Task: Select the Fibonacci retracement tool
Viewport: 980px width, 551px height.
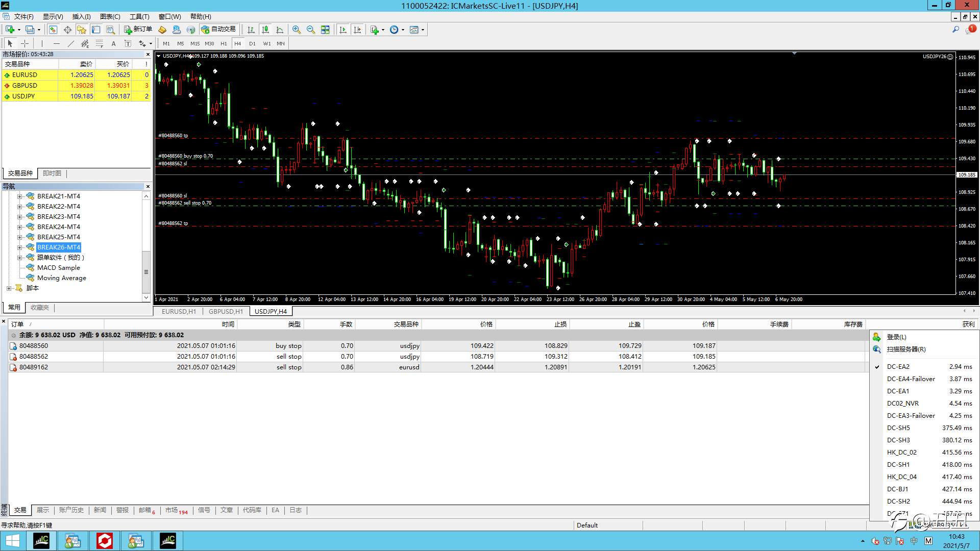Action: click(100, 43)
